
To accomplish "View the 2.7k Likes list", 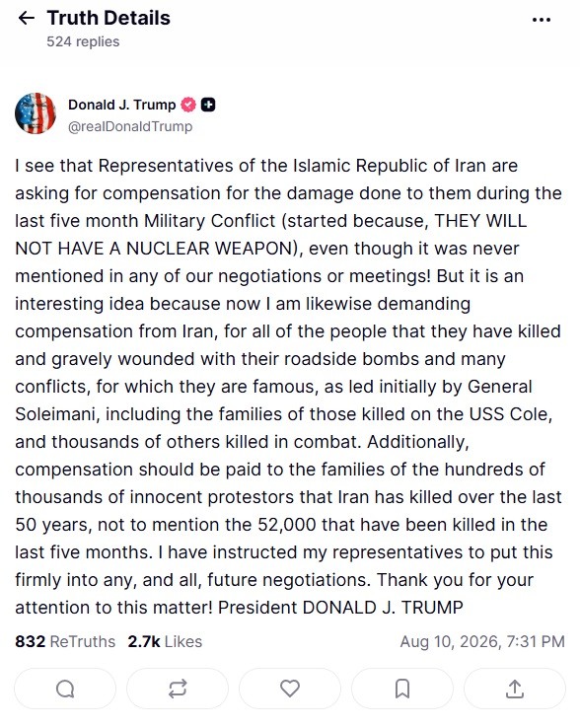I will coord(165,641).
